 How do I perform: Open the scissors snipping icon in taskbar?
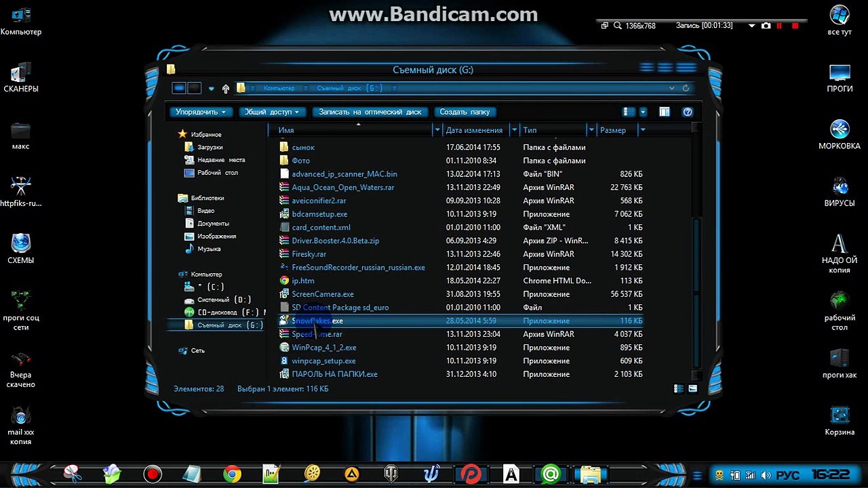click(x=73, y=474)
